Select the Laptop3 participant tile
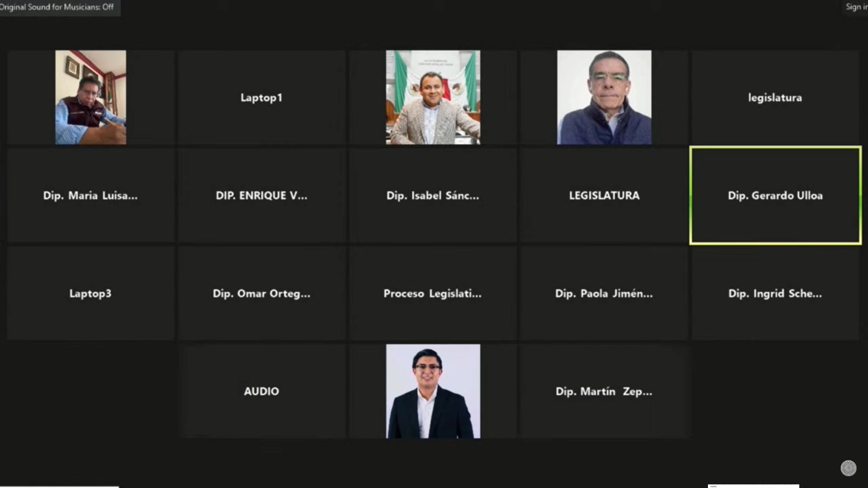The image size is (868, 488). [x=91, y=293]
